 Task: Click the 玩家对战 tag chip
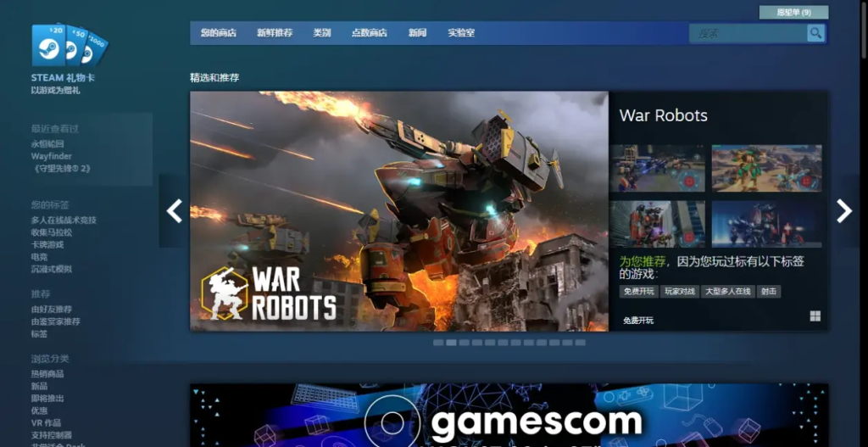coord(679,291)
